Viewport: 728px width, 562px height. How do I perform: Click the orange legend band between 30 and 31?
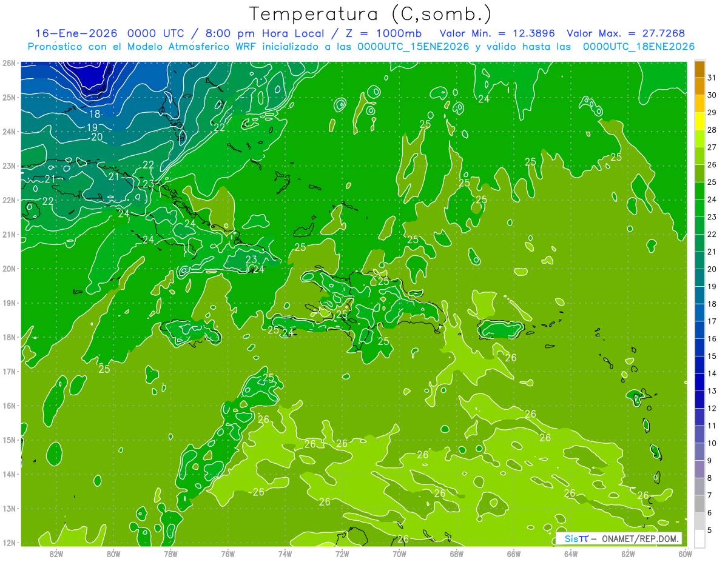pos(699,86)
